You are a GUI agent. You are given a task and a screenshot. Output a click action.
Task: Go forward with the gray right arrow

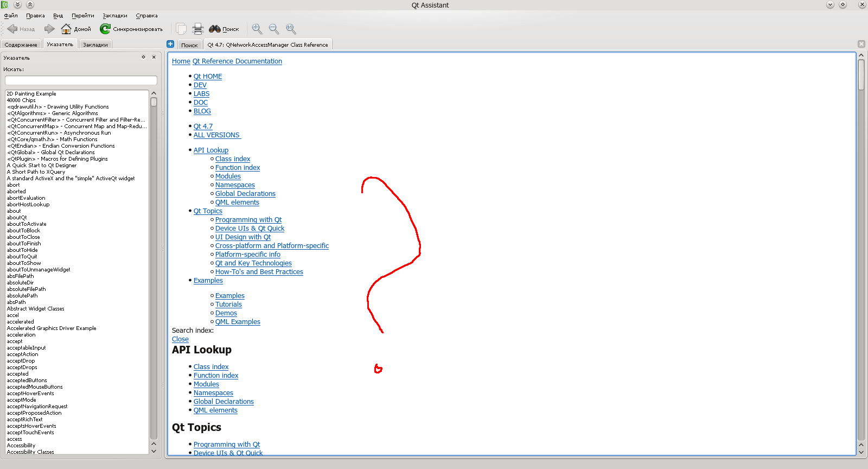pos(49,29)
